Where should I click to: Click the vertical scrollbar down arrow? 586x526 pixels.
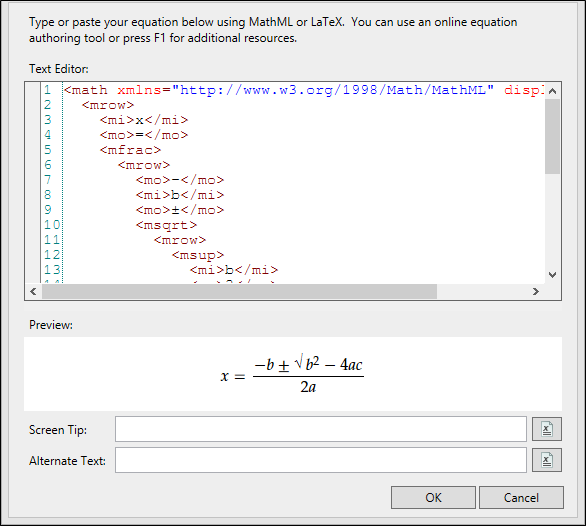point(552,275)
